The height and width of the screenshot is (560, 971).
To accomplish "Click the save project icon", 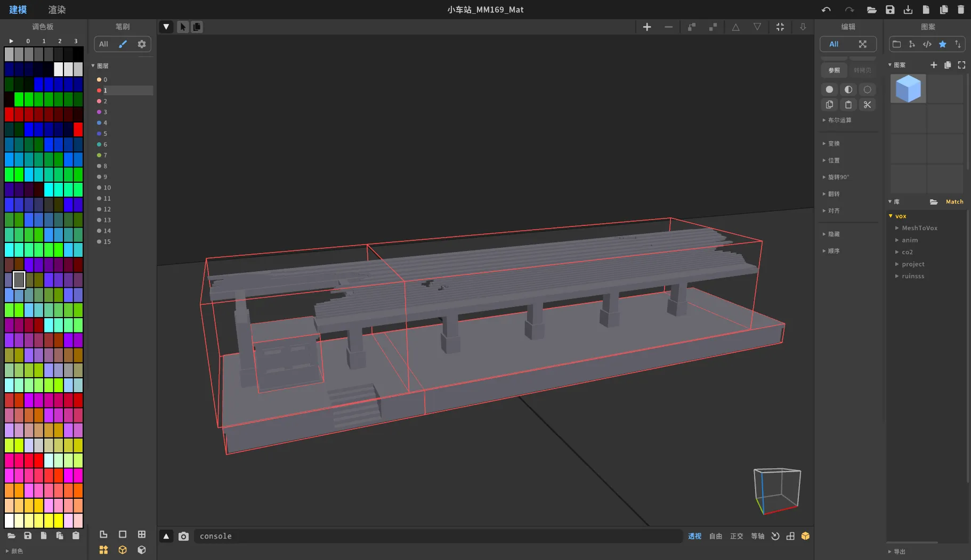I will (x=890, y=10).
